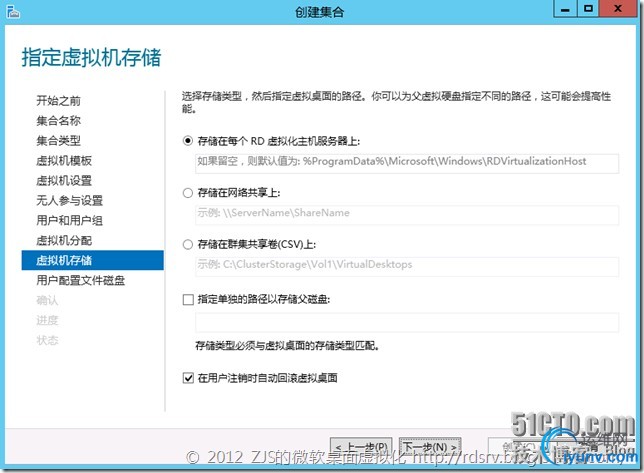This screenshot has height=473, width=644.
Task: Open 无人参与设置 step
Action: tap(69, 200)
